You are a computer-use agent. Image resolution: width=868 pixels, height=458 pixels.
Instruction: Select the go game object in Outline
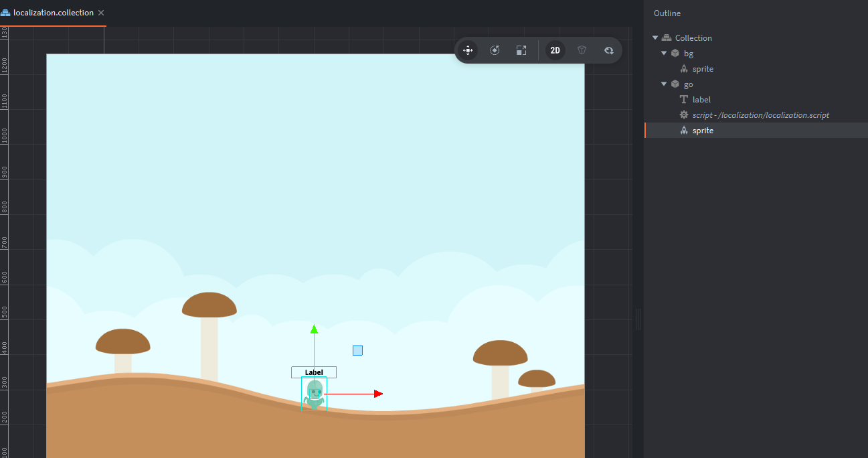[689, 84]
